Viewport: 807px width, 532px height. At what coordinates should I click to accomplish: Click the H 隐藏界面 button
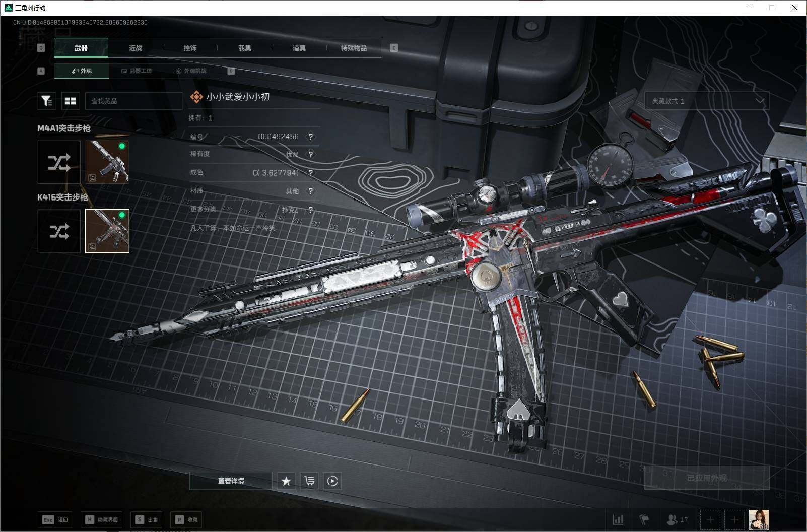tap(101, 519)
